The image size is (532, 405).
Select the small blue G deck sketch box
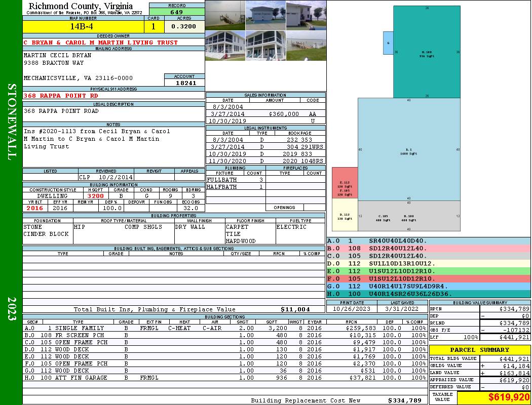(x=388, y=43)
